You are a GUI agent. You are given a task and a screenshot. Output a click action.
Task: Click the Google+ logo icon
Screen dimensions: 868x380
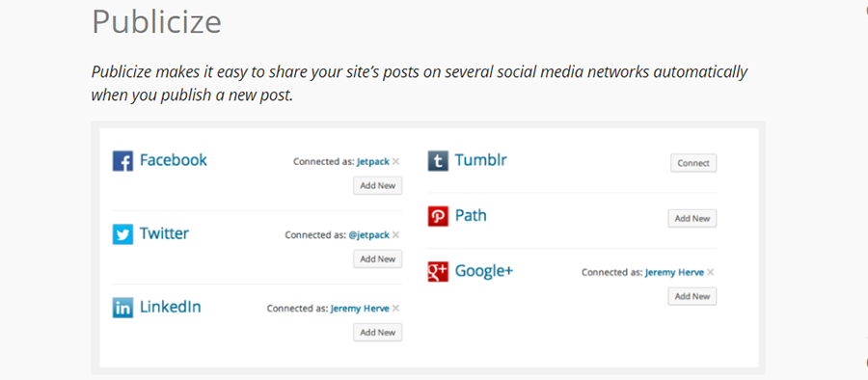pos(438,271)
